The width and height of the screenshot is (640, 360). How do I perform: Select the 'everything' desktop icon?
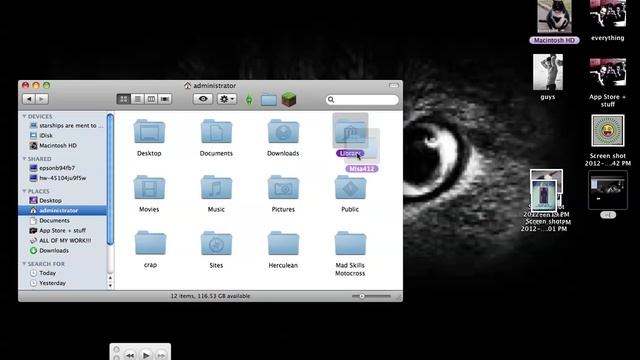click(608, 14)
